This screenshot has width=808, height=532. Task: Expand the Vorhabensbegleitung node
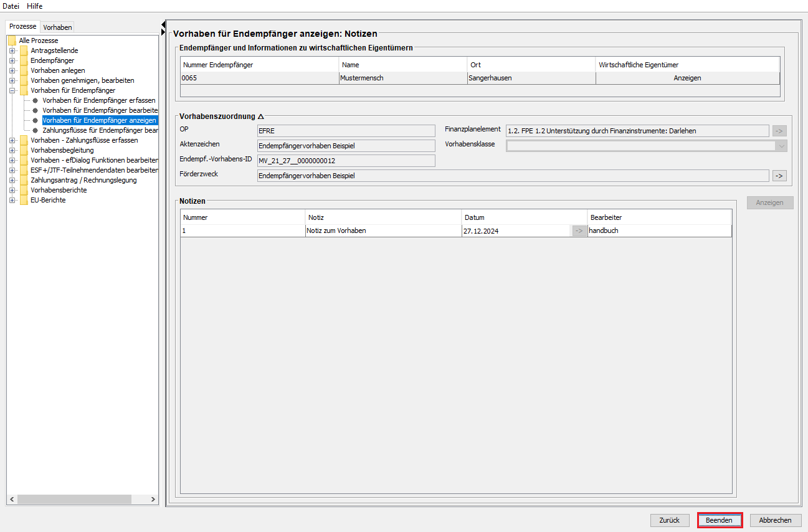[x=12, y=150]
